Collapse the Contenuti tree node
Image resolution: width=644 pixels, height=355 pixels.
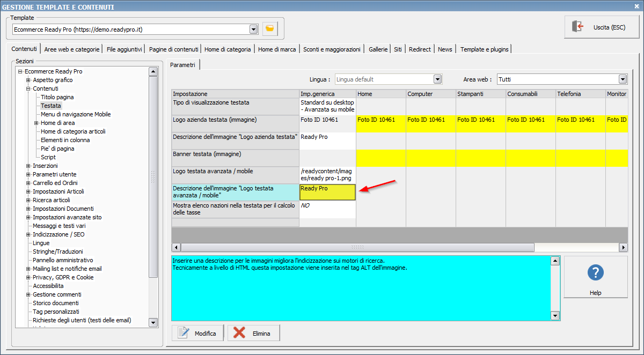(x=28, y=88)
